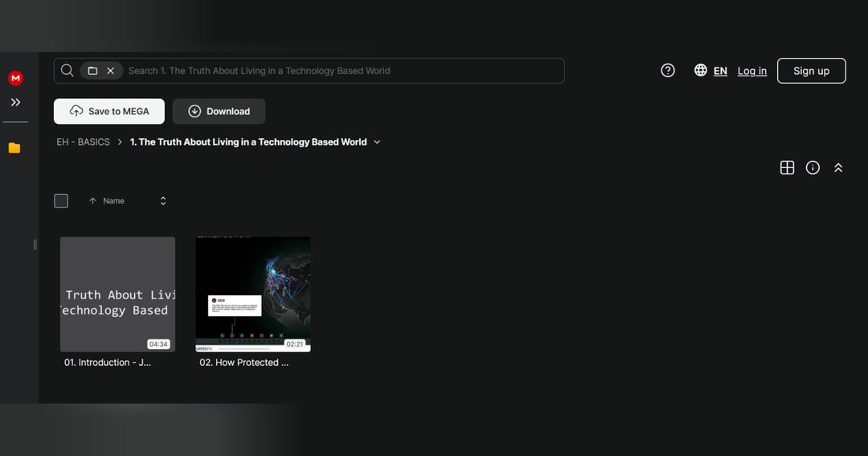Open the 02. How Protected video thumbnail
The height and width of the screenshot is (456, 868).
click(253, 294)
